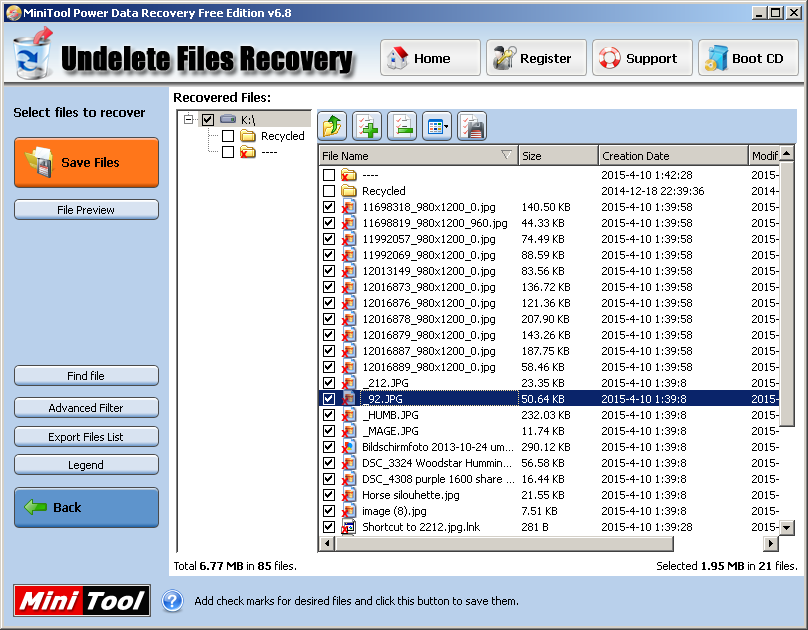This screenshot has width=808, height=630.
Task: Sort by Modif column header
Action: click(764, 156)
